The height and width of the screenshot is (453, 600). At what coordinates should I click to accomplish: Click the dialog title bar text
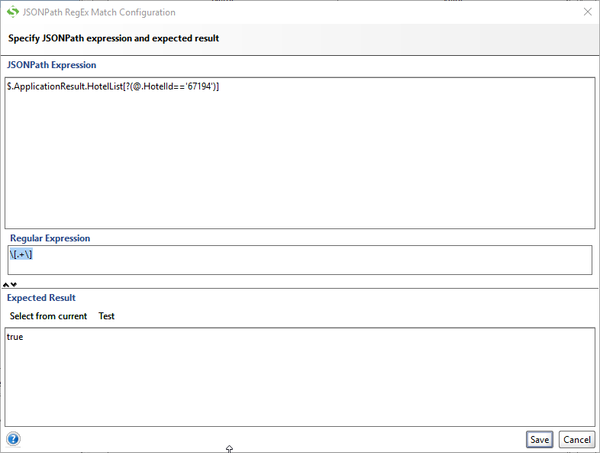tap(98, 12)
